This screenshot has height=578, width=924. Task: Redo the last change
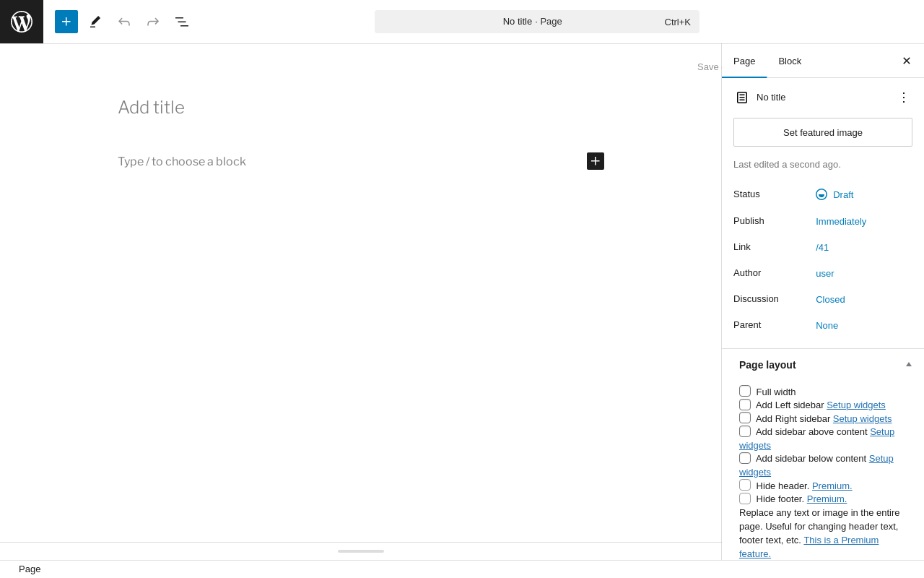click(x=153, y=22)
